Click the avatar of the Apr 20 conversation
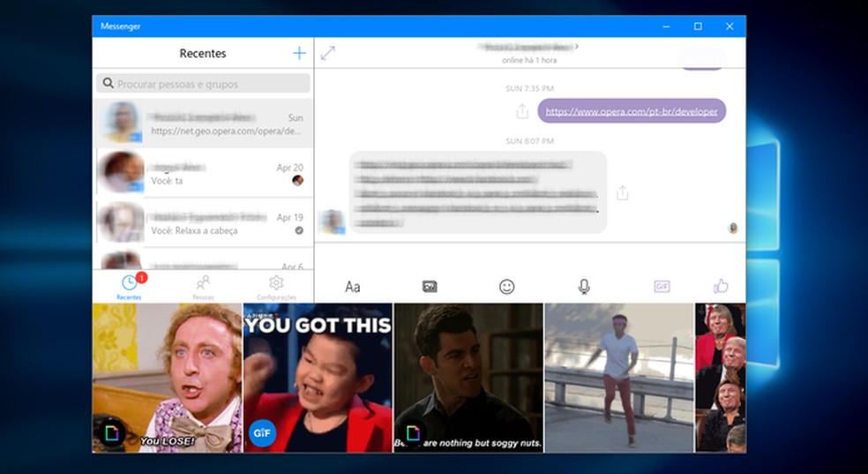Viewport: 868px width, 474px height. tap(121, 172)
